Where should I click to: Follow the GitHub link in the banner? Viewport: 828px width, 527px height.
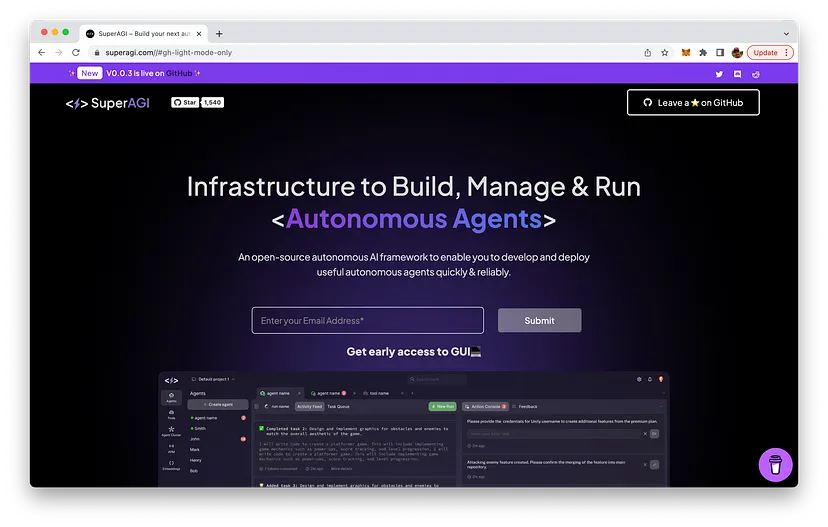pyautogui.click(x=179, y=73)
